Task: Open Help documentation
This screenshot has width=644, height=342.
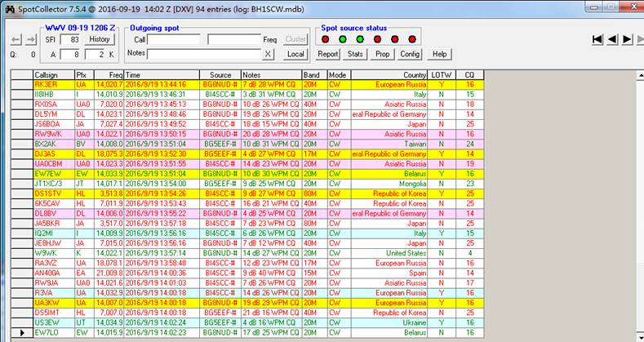Action: (439, 54)
